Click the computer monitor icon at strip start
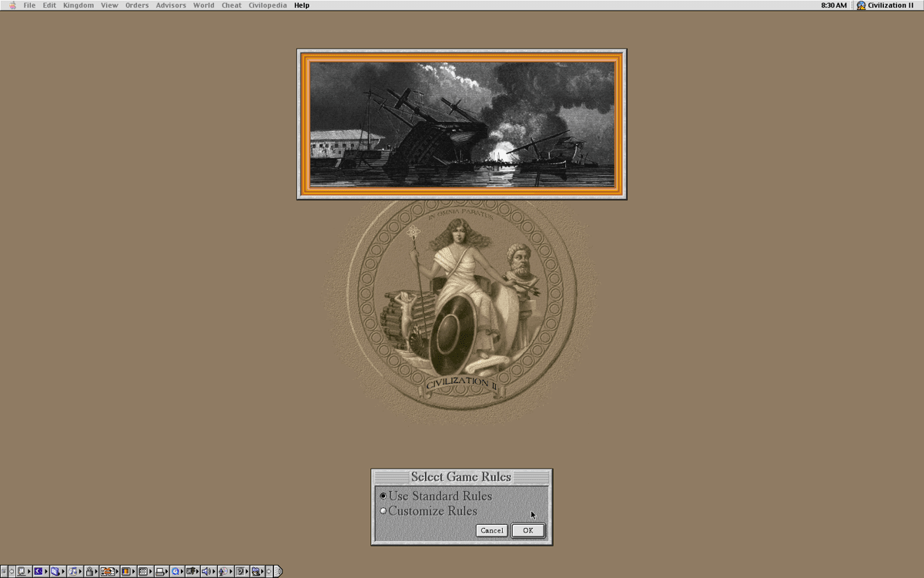 (x=21, y=572)
